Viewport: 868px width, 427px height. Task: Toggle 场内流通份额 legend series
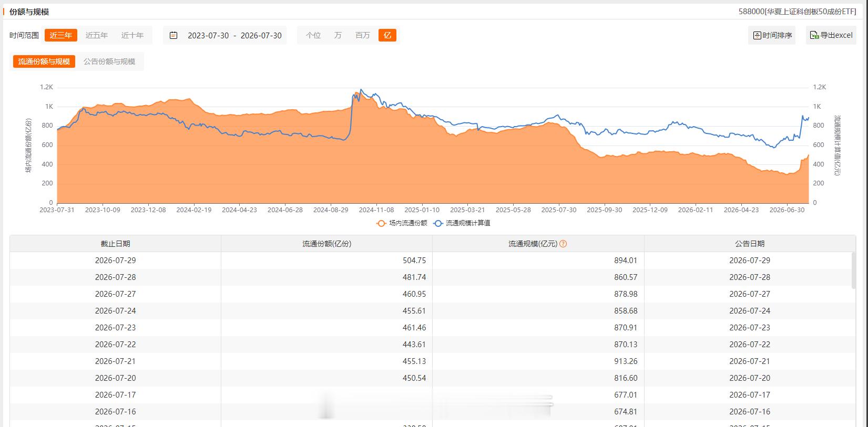(x=402, y=223)
